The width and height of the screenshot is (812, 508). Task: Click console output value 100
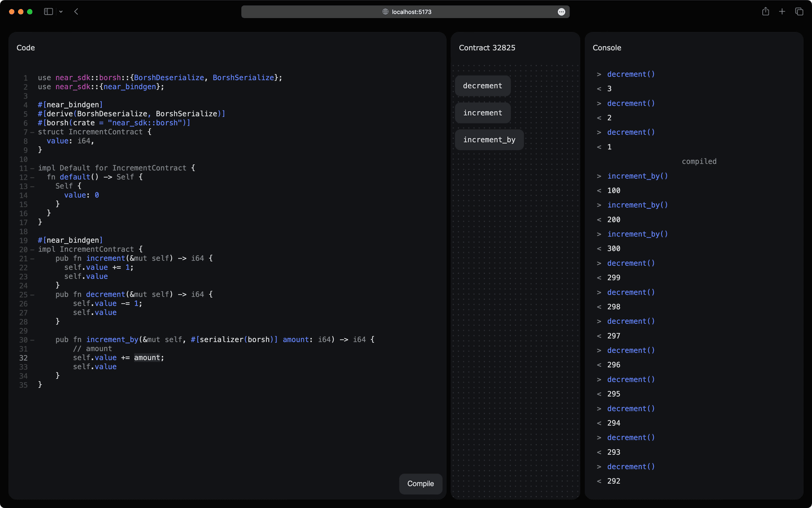coord(614,191)
